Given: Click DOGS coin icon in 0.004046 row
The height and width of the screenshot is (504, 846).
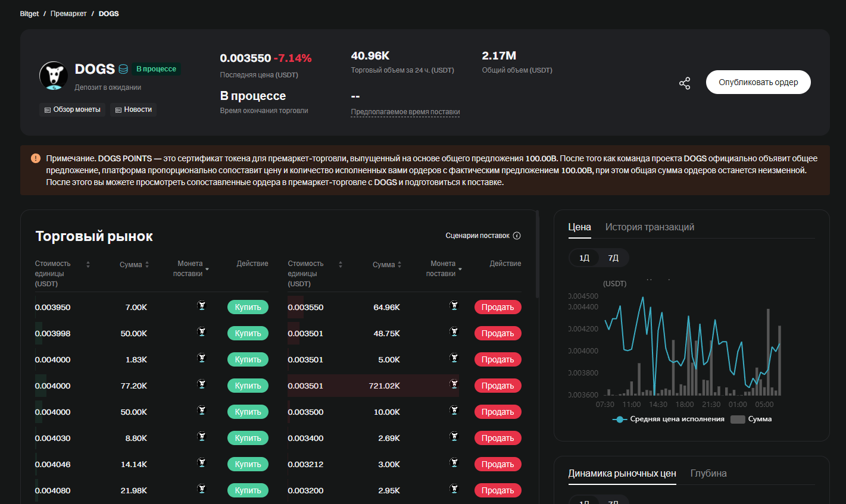Looking at the screenshot, I should tap(202, 463).
